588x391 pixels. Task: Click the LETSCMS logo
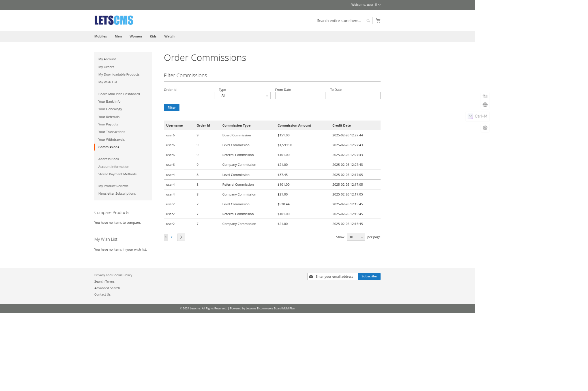coord(113,20)
